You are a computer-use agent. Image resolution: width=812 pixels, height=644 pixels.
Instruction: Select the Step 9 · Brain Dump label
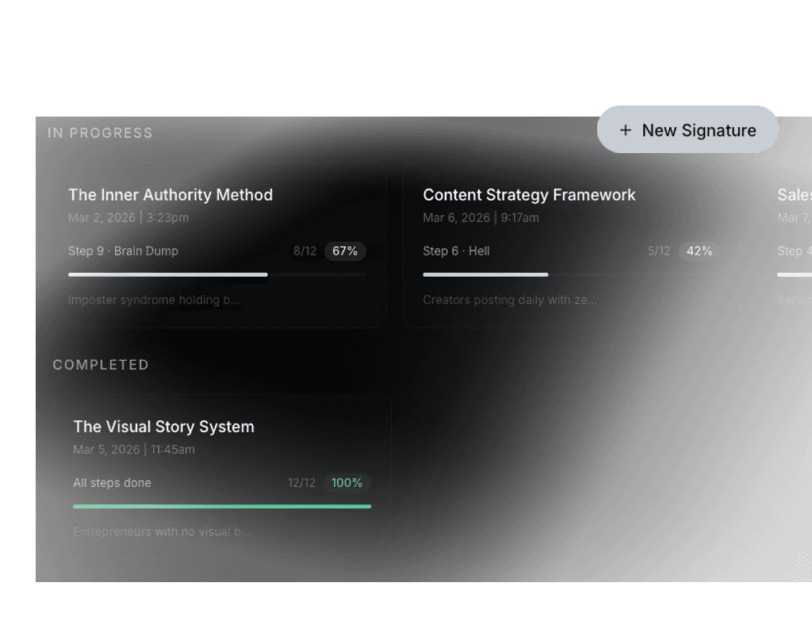[123, 251]
